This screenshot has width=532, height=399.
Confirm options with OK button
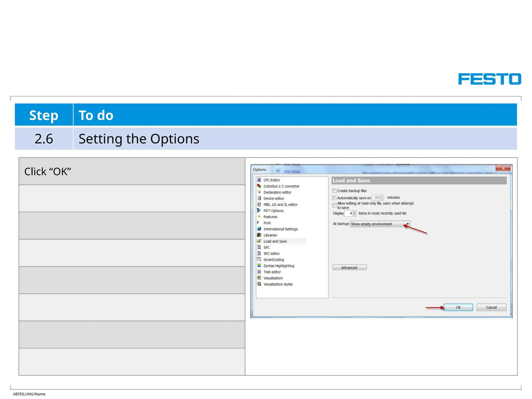[x=458, y=307]
